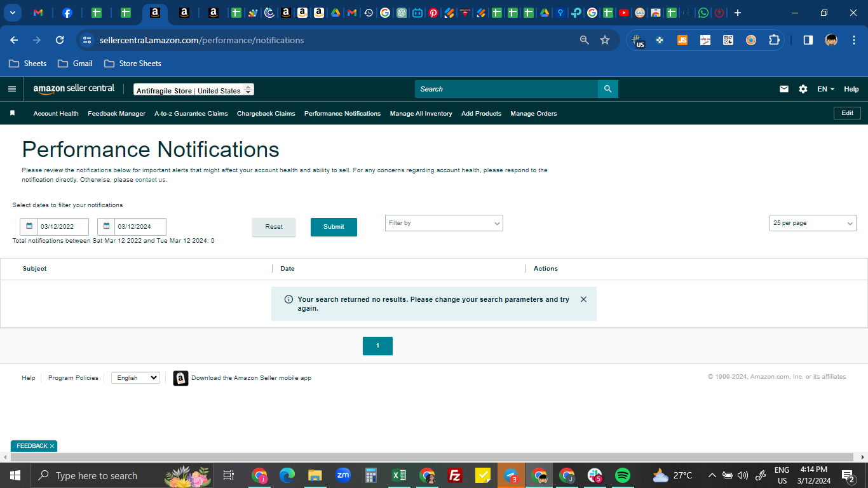Screen dimensions: 868x488
Task: Click the Edit button in nav bar
Action: click(x=848, y=113)
